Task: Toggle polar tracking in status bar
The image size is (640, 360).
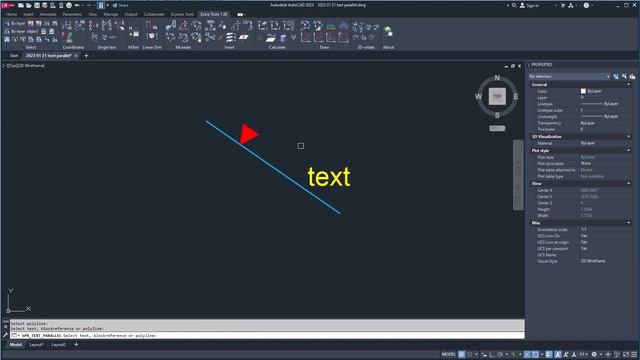Action: pos(500,354)
